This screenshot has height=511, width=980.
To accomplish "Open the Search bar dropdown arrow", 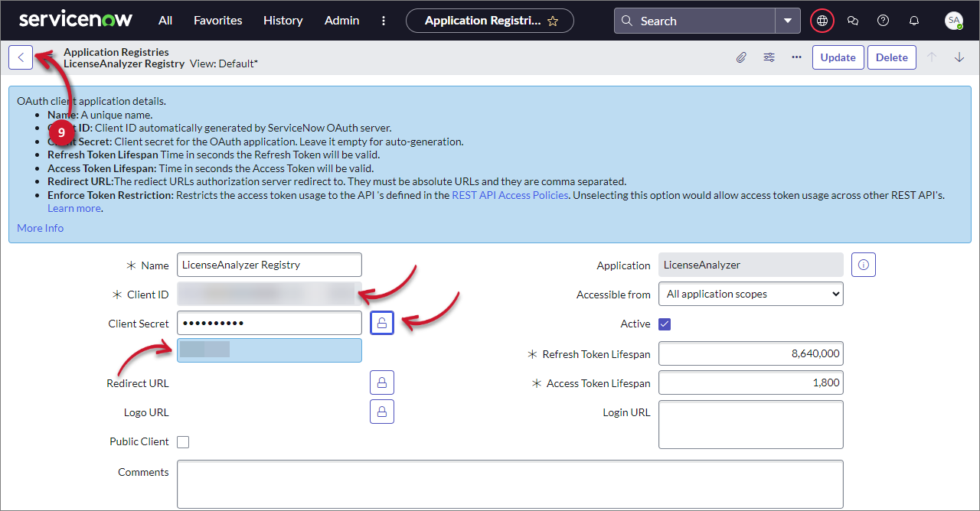I will coord(788,20).
